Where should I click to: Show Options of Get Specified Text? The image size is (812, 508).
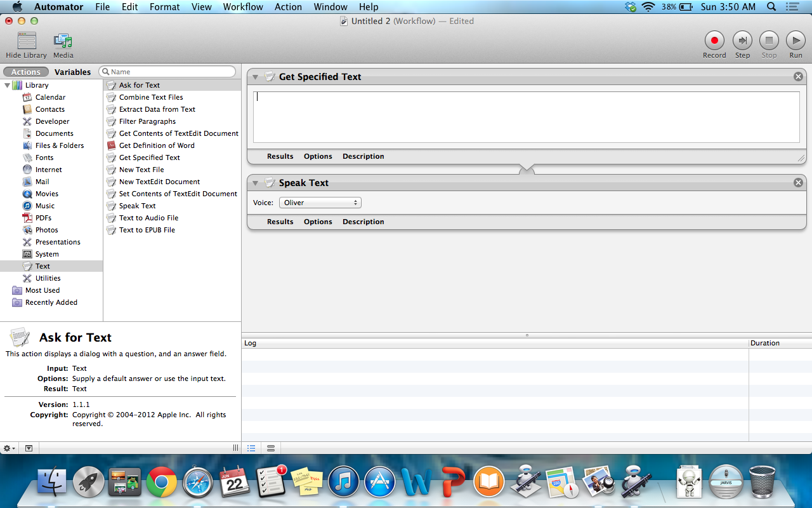318,156
